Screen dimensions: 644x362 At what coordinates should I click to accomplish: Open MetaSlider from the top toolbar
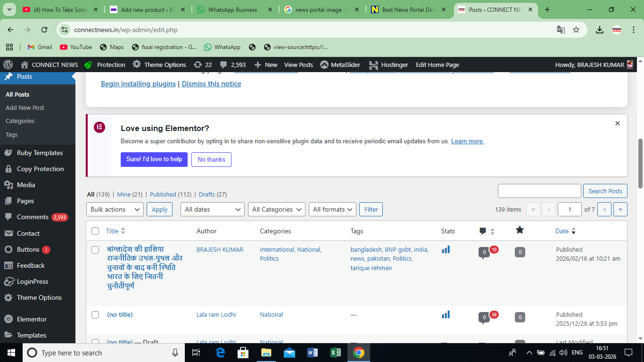341,65
